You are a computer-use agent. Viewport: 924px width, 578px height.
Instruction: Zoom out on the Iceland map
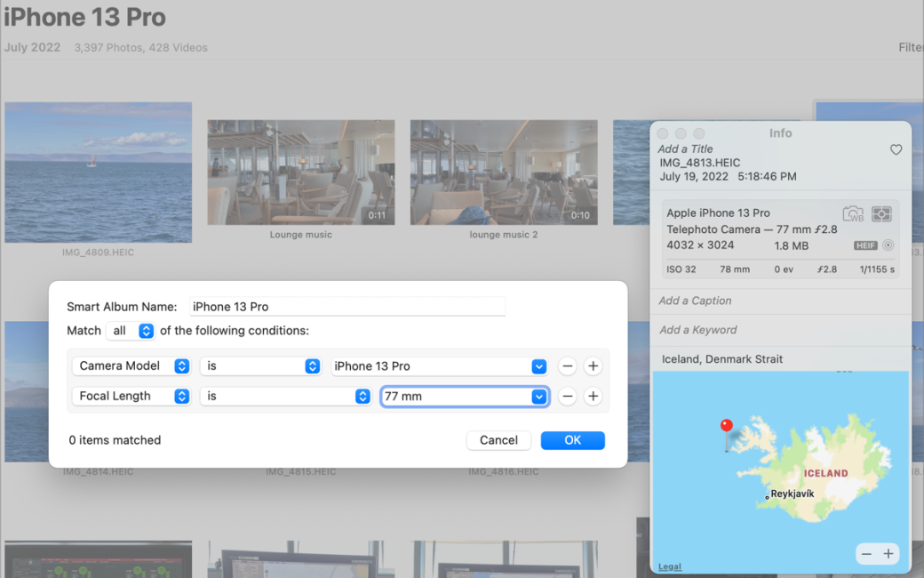pos(866,554)
